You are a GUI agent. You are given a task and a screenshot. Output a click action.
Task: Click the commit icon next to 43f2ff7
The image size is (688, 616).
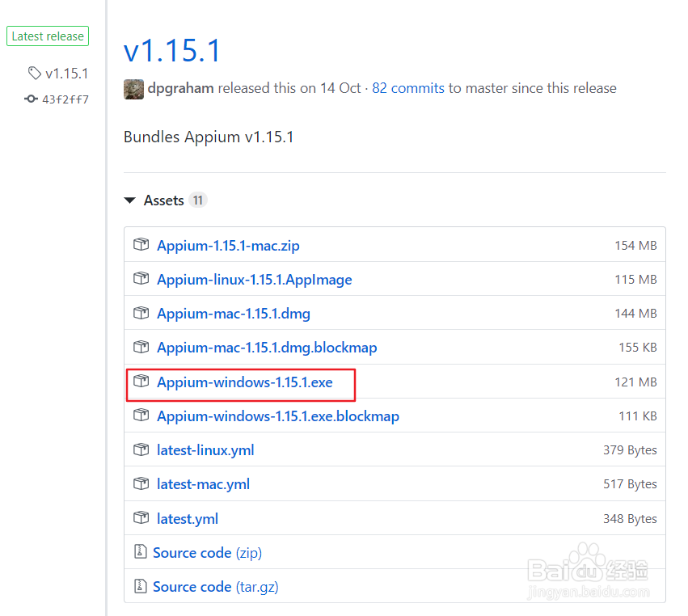[x=31, y=99]
